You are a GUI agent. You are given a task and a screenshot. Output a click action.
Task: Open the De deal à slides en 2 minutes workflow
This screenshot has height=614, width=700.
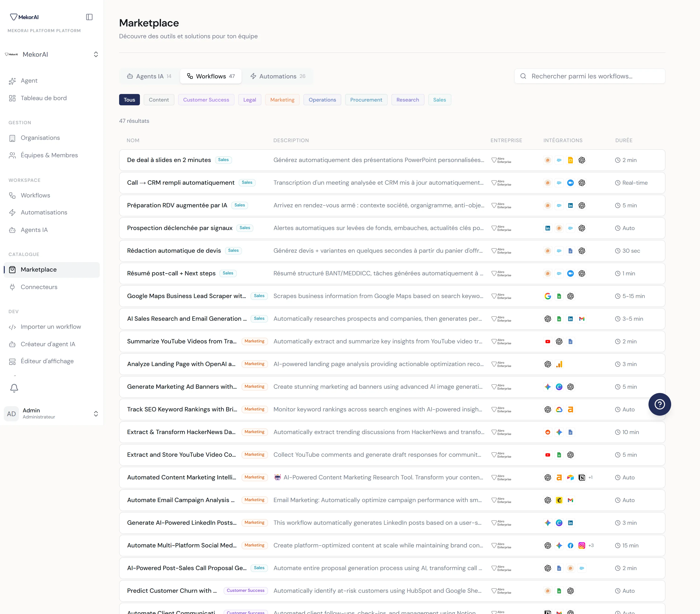[x=392, y=160]
